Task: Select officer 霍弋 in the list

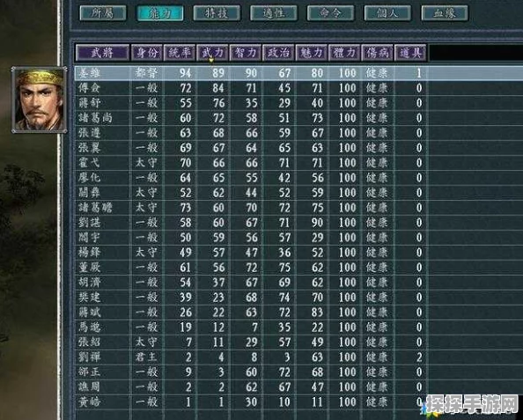Action: 90,163
